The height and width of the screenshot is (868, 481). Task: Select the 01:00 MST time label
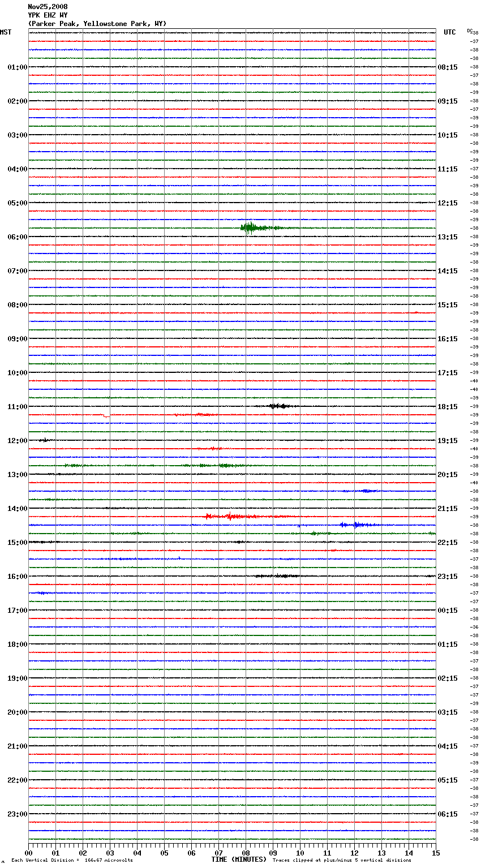18,67
